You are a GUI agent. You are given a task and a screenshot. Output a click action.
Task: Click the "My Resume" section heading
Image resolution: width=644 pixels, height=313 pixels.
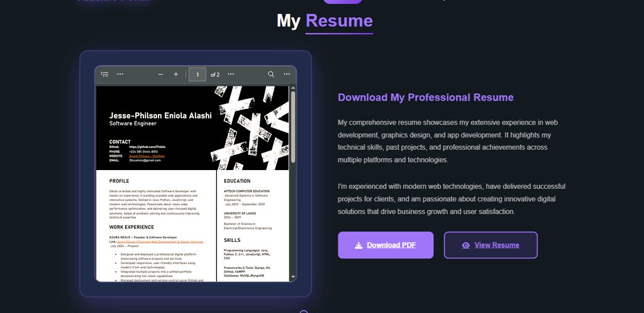pos(325,21)
